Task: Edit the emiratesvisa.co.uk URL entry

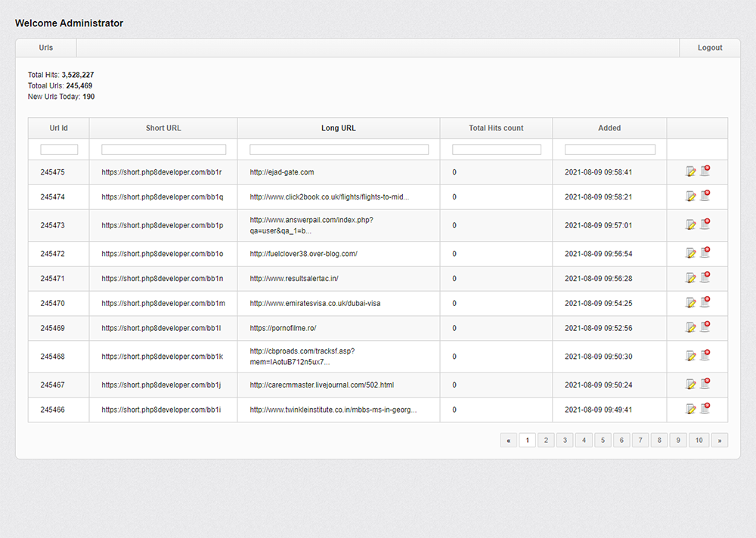Action: click(690, 303)
